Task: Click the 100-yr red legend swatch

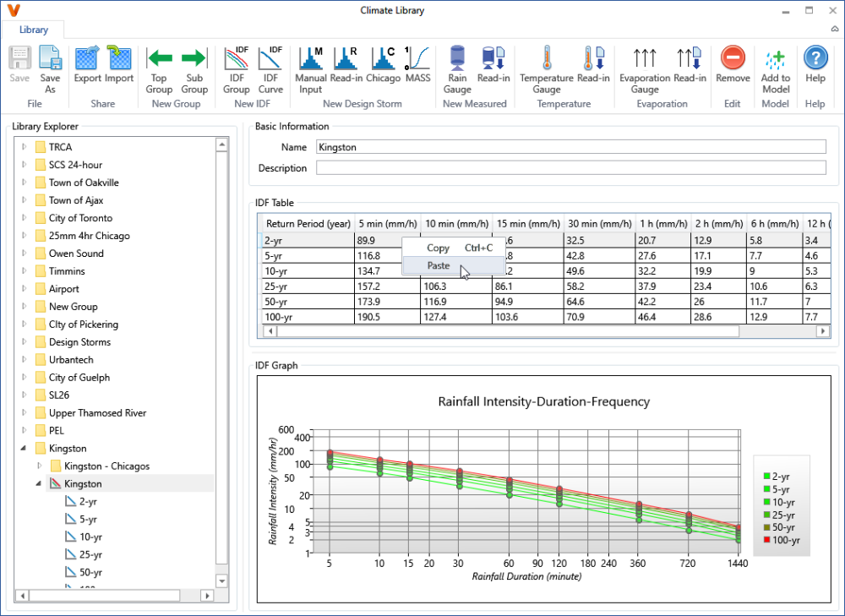Action: click(766, 540)
